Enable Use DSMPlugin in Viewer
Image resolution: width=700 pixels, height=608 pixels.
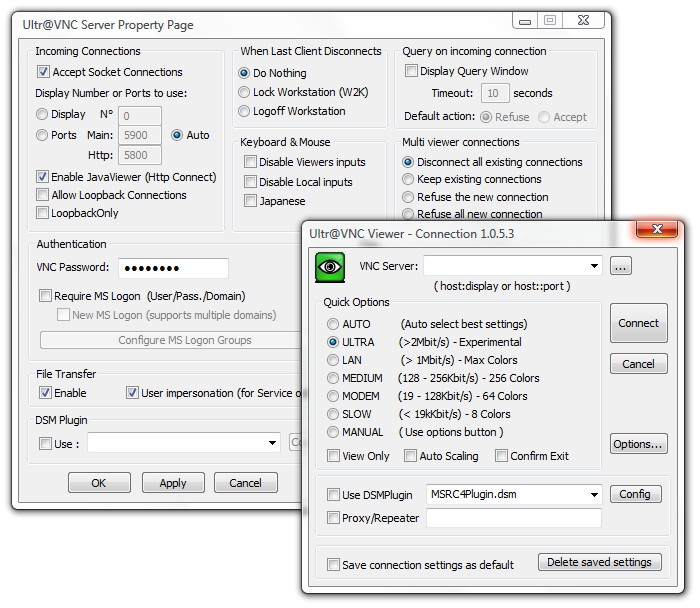coord(333,495)
